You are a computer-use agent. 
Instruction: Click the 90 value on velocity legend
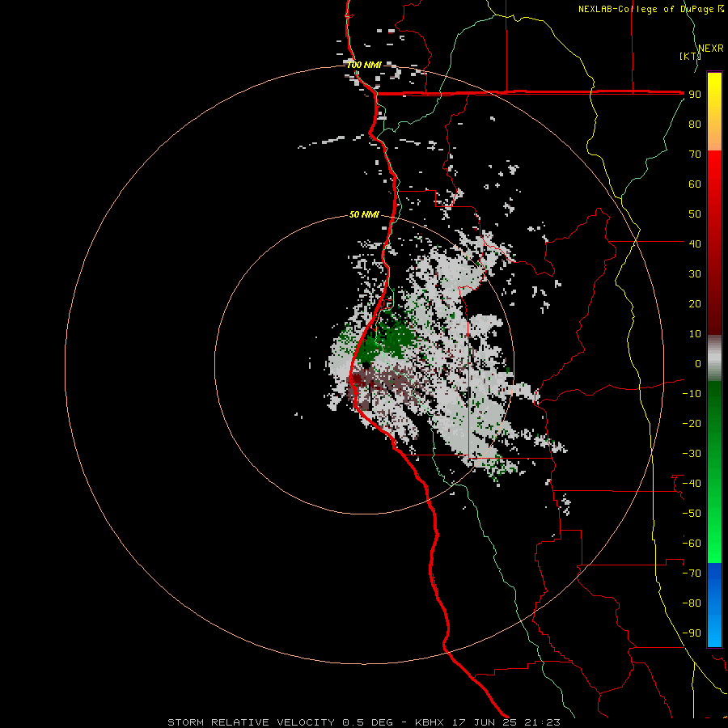tap(695, 95)
